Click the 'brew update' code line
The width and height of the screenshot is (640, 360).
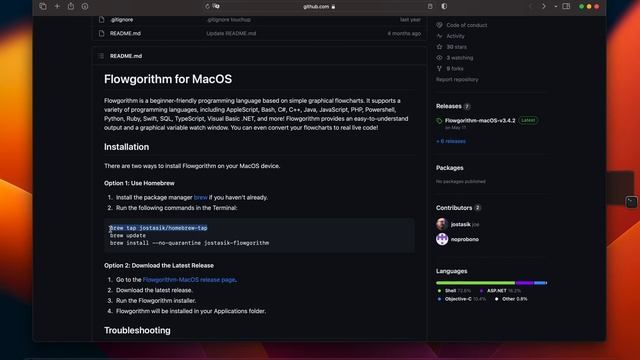click(x=128, y=236)
